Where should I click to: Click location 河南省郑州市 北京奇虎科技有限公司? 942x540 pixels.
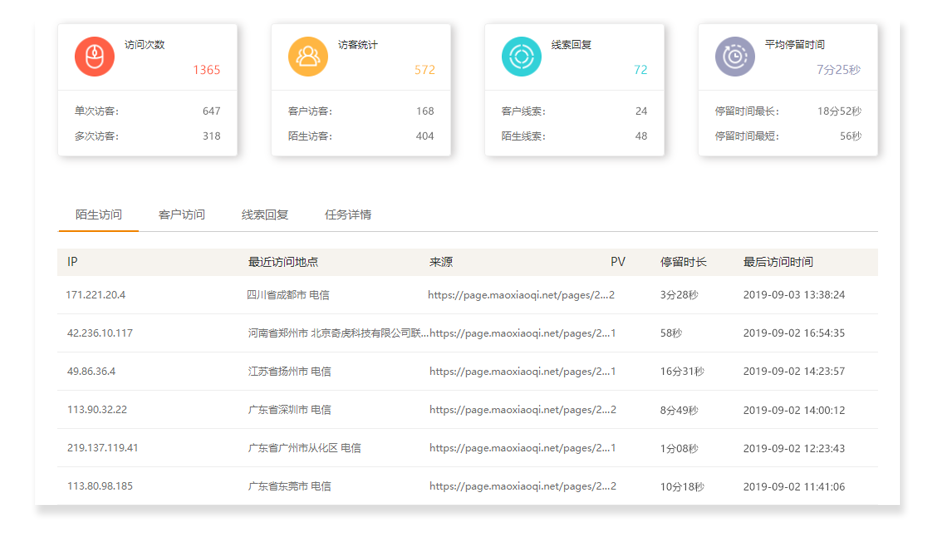coord(338,333)
